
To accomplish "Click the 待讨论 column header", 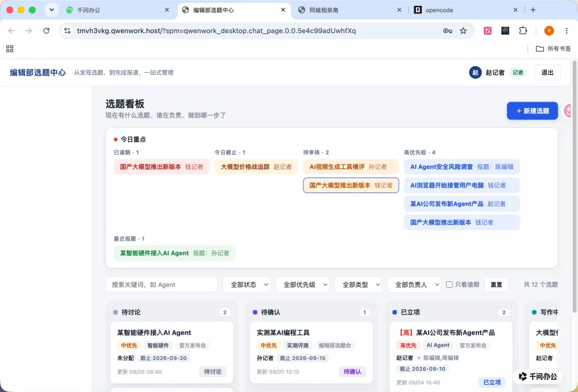I will [x=172, y=312].
